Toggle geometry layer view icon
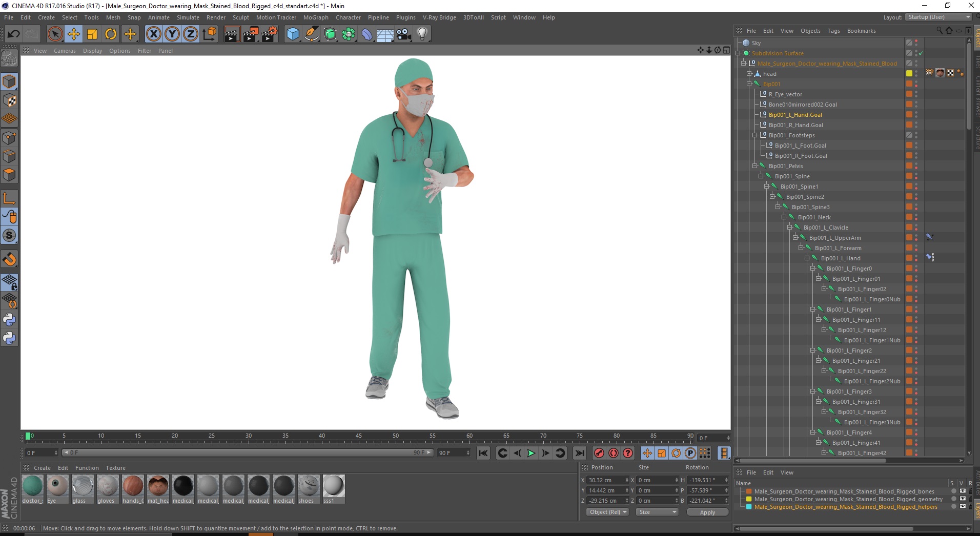The width and height of the screenshot is (980, 536). 963,499
